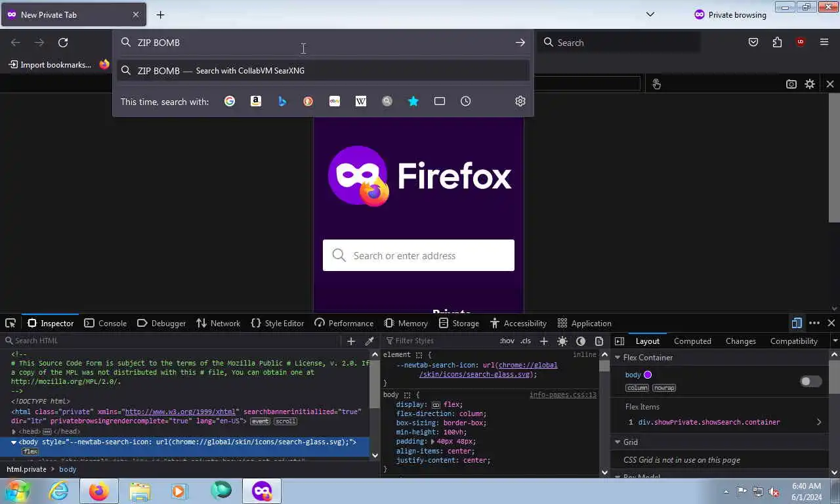Viewport: 840px width, 504px height.
Task: Search with Amazon engine icon
Action: [x=256, y=101]
